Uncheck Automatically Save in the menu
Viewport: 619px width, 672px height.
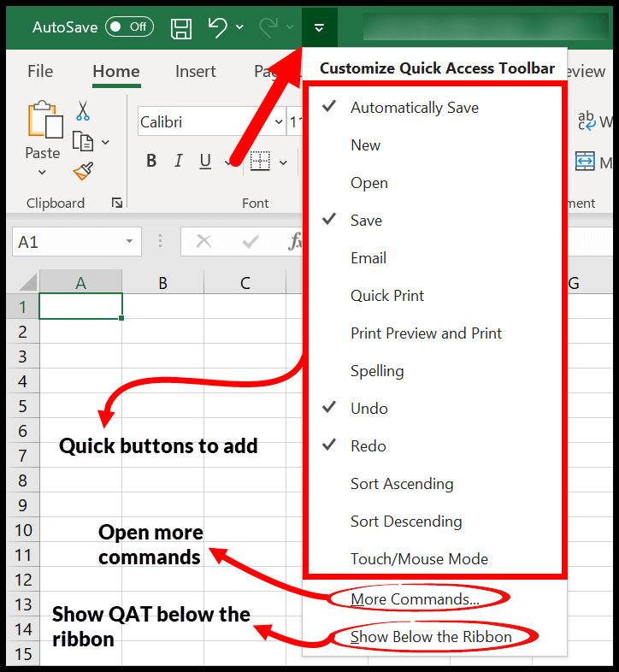click(414, 108)
